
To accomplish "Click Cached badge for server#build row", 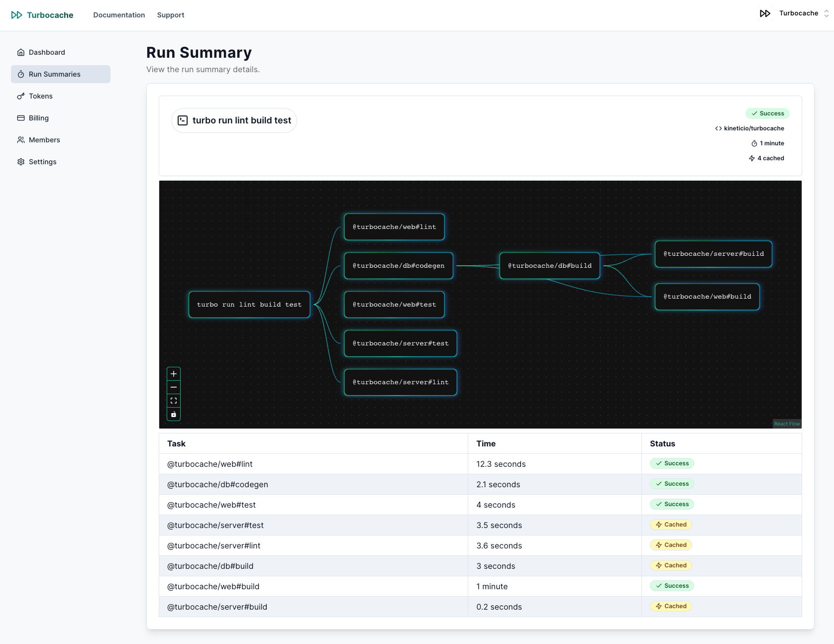I will click(x=671, y=606).
